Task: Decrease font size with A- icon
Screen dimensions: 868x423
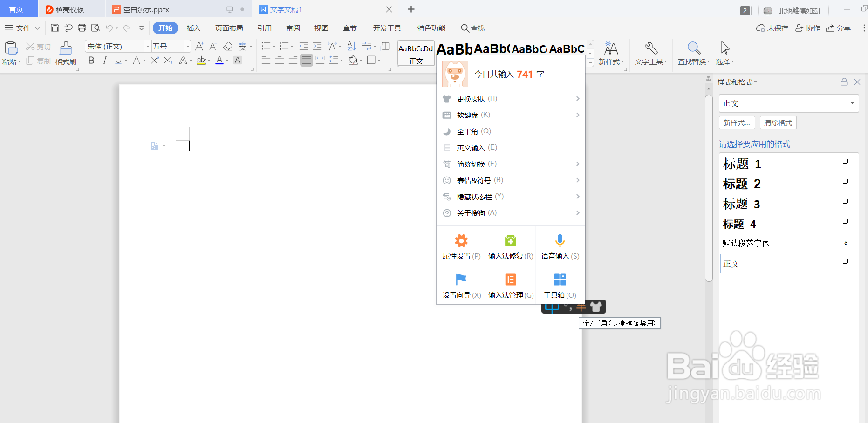Action: [x=213, y=46]
